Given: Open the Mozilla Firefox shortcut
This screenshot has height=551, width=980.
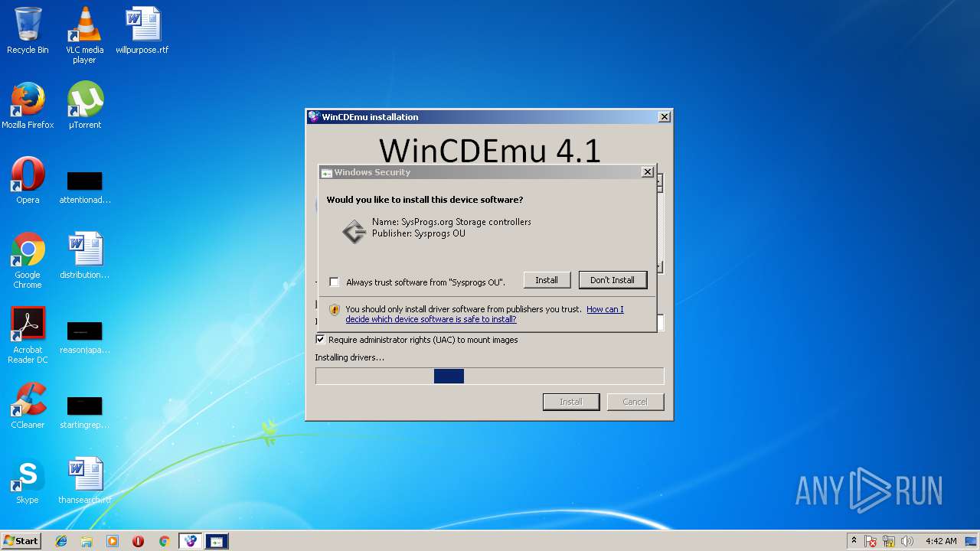Looking at the screenshot, I should click(x=28, y=106).
